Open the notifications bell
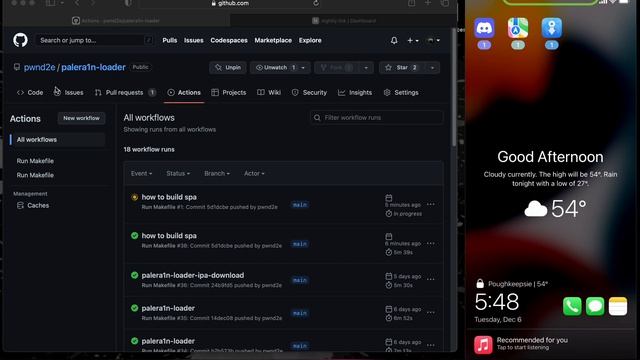The image size is (640, 360). pyautogui.click(x=394, y=40)
